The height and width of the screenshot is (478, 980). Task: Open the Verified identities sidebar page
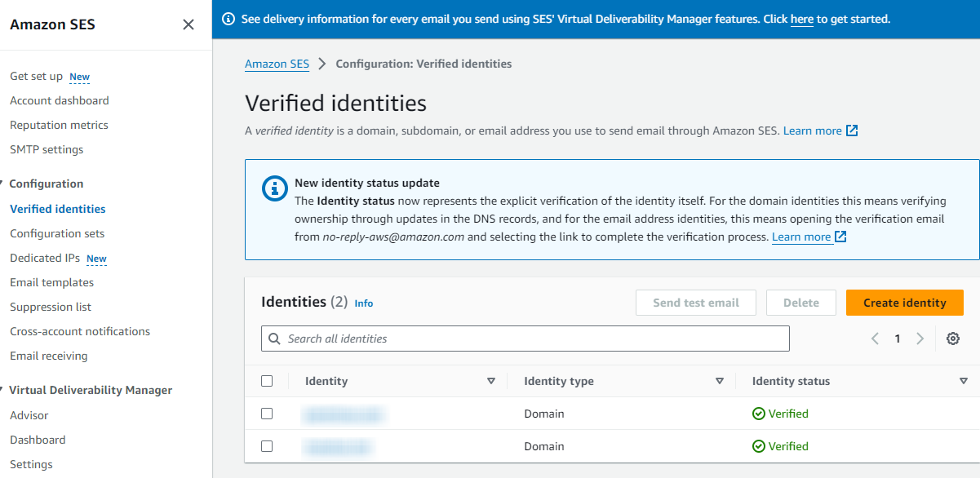pyautogui.click(x=57, y=208)
